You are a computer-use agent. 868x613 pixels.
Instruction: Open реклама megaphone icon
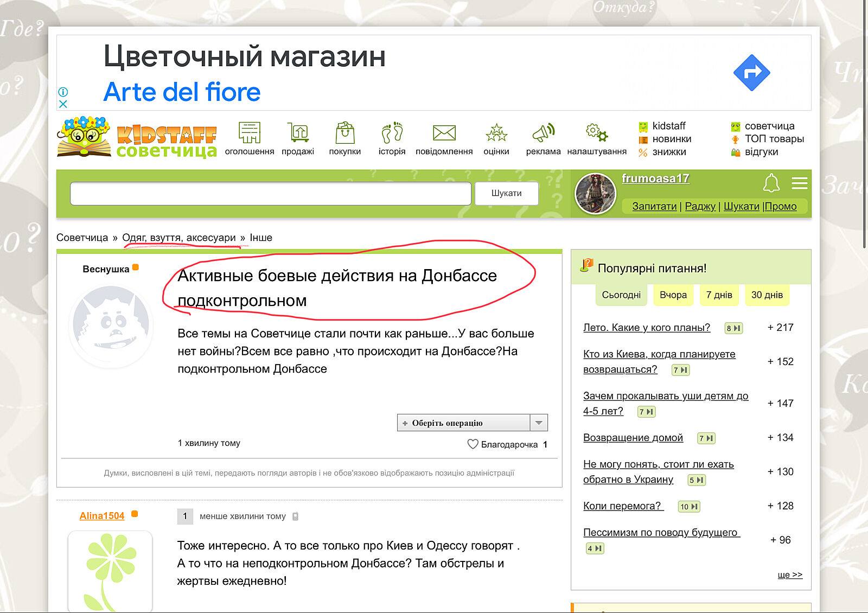coord(543,133)
